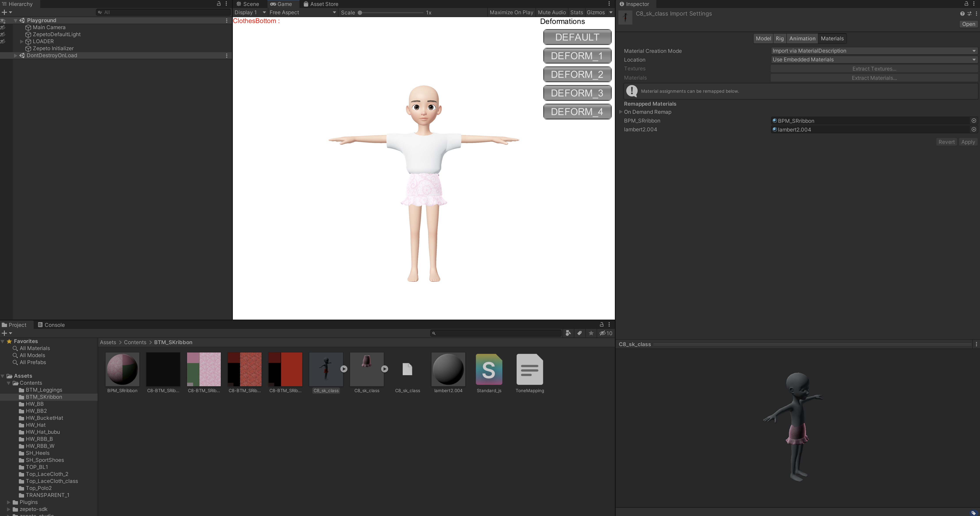Open the Location dropdown
The width and height of the screenshot is (980, 516).
click(x=874, y=60)
